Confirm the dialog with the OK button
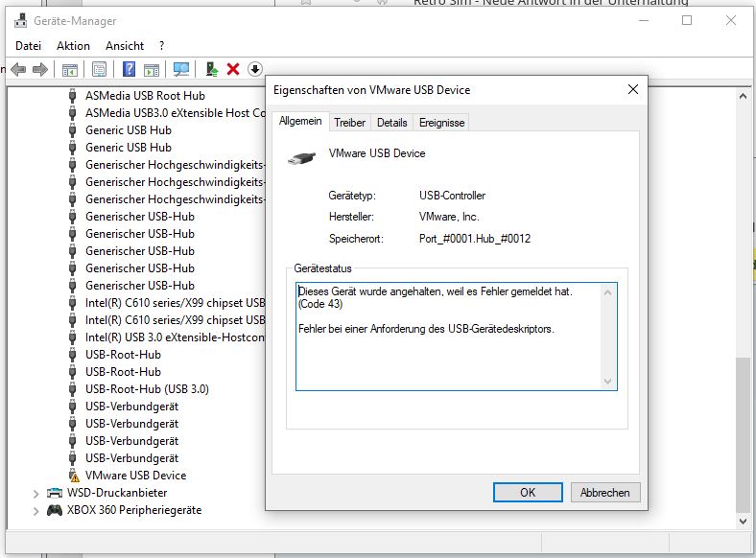The width and height of the screenshot is (756, 558). (528, 493)
